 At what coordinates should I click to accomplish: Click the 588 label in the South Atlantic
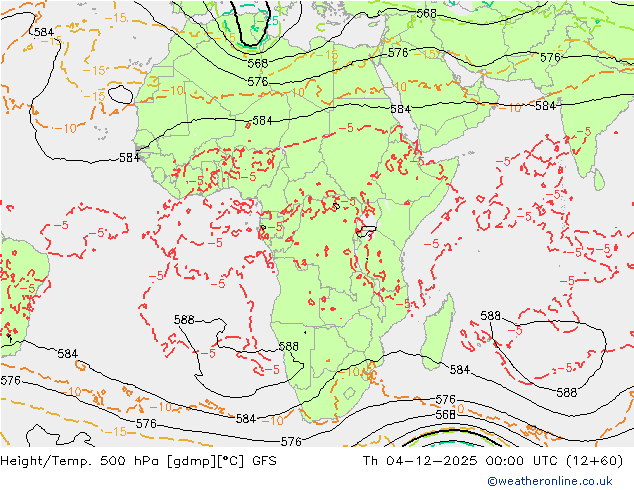click(184, 320)
